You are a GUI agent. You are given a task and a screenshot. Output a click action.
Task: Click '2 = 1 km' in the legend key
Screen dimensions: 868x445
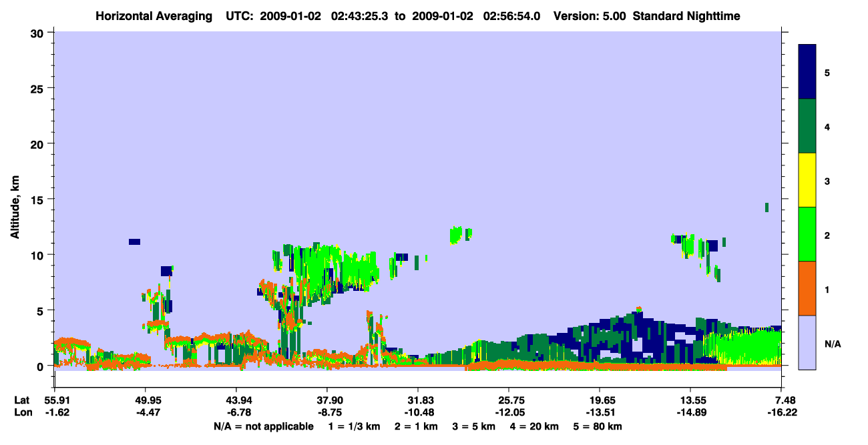pos(416,426)
